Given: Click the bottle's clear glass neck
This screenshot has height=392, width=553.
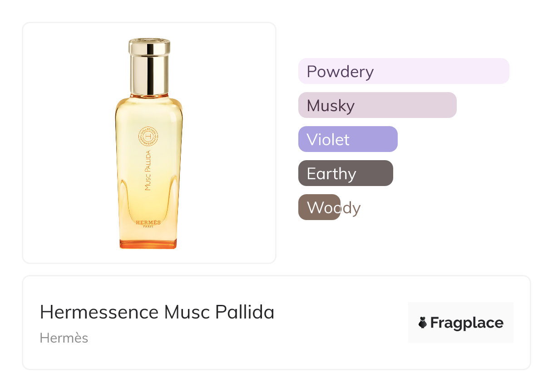Looking at the screenshot, I should tap(149, 95).
